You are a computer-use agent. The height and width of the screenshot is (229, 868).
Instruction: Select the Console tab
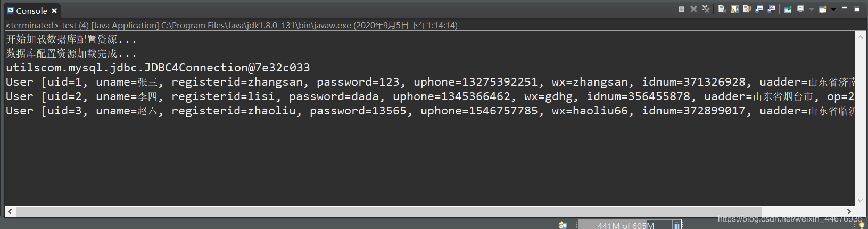pyautogui.click(x=27, y=11)
